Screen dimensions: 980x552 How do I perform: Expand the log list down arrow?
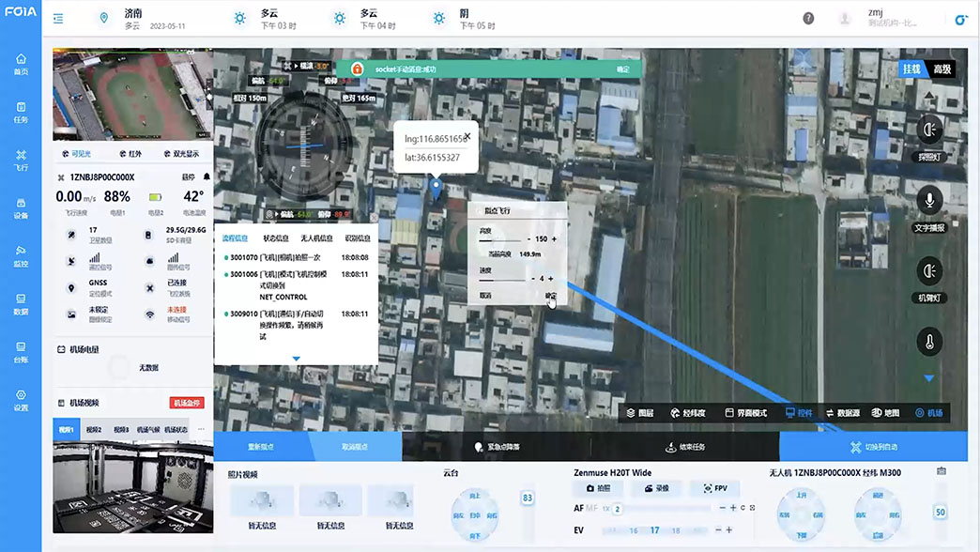296,359
